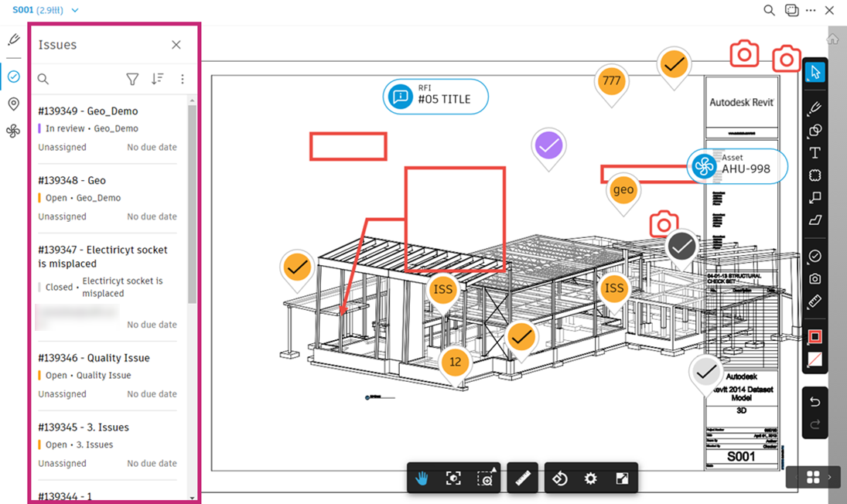Select the Create Issue tool in markup toolbar
The width and height of the screenshot is (847, 504).
tap(815, 257)
